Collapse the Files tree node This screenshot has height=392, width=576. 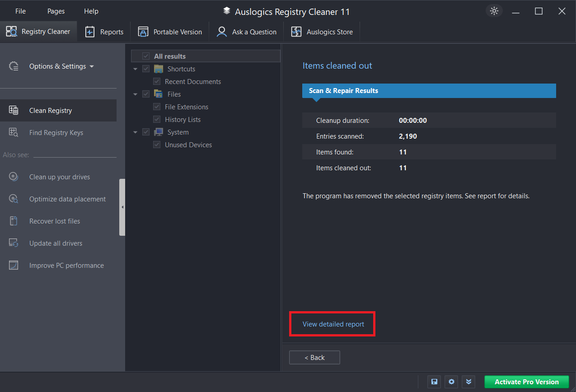point(136,94)
